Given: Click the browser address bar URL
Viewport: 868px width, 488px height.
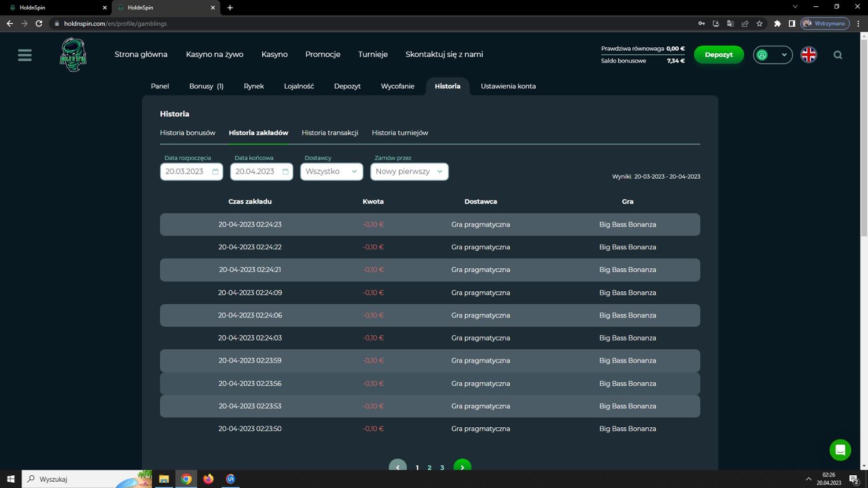Looking at the screenshot, I should click(115, 24).
